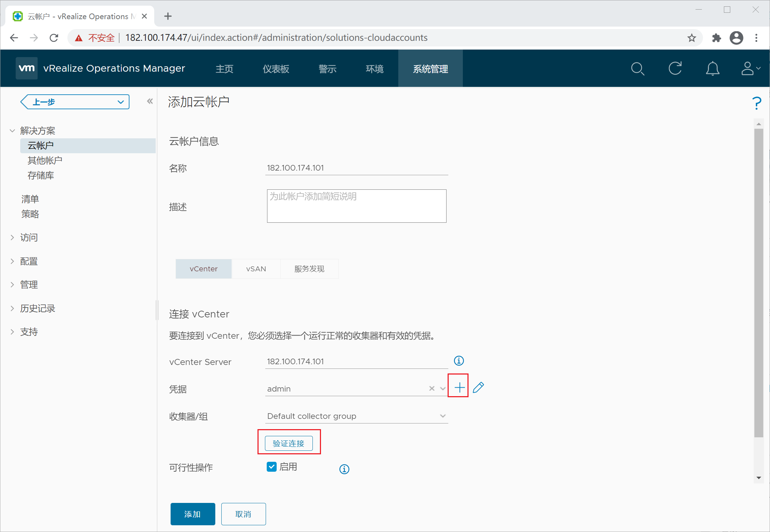
Task: Clear the admin credential selection
Action: pos(432,388)
